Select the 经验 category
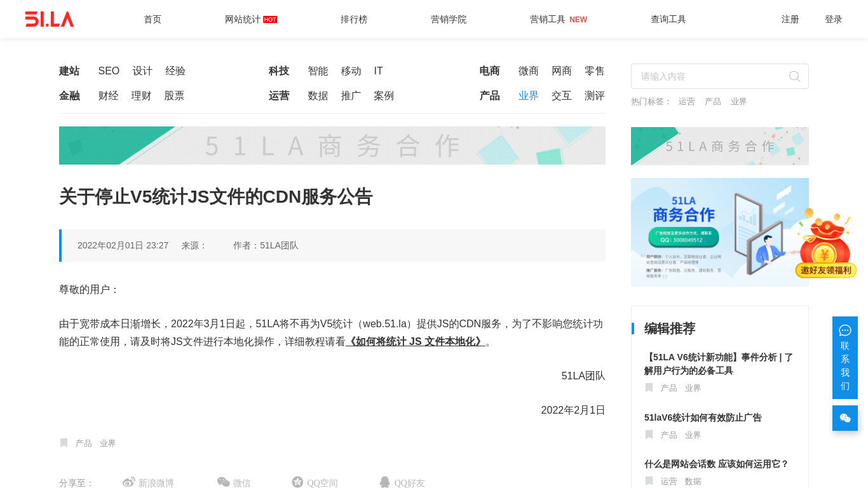Screen dimensions: 868x488 tap(175, 71)
